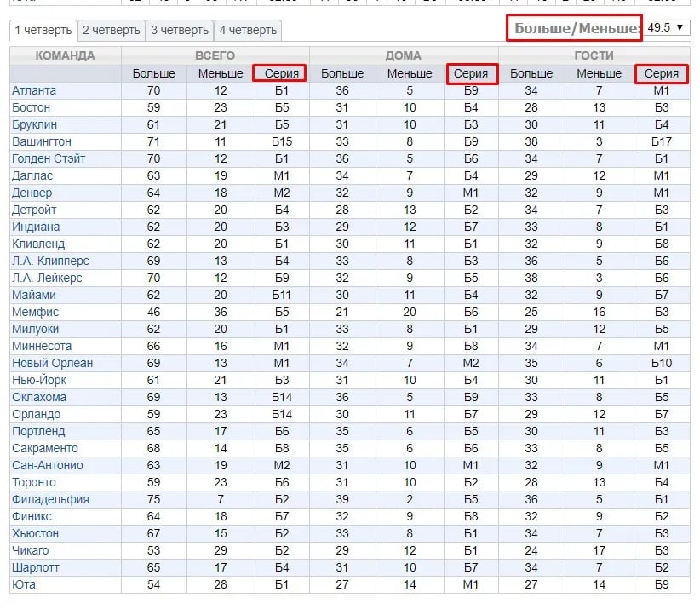
Task: Click the Индиана team link
Action: click(x=36, y=227)
